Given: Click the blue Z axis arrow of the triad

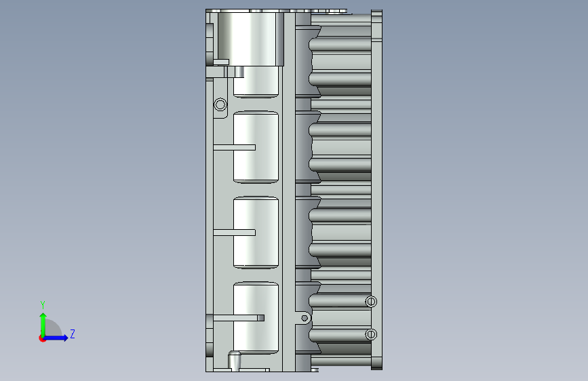Looking at the screenshot, I should click(x=56, y=338).
